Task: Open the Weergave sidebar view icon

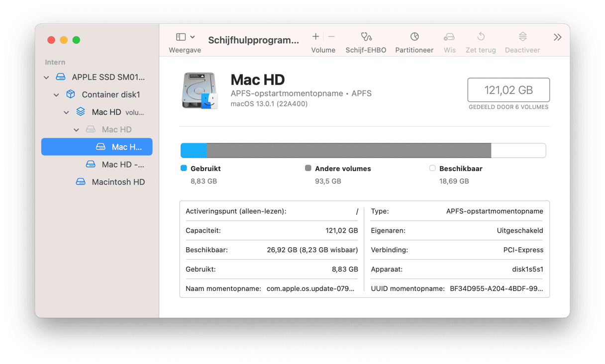Action: pyautogui.click(x=181, y=37)
